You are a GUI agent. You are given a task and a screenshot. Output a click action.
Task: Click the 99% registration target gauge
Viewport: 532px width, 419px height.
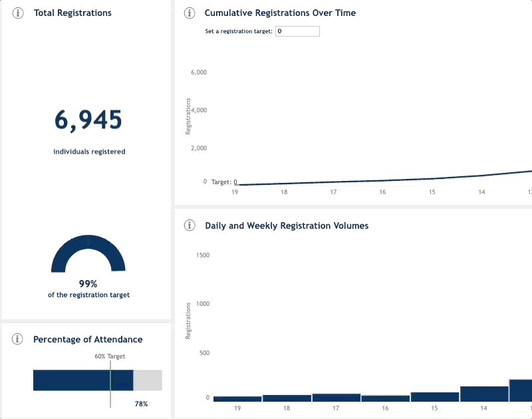[x=88, y=253]
